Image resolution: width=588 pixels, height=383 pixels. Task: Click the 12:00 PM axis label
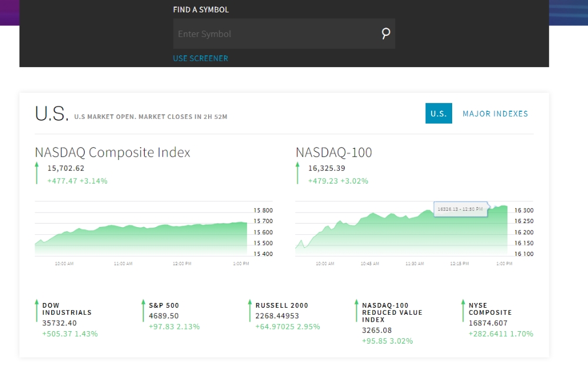[x=182, y=264]
